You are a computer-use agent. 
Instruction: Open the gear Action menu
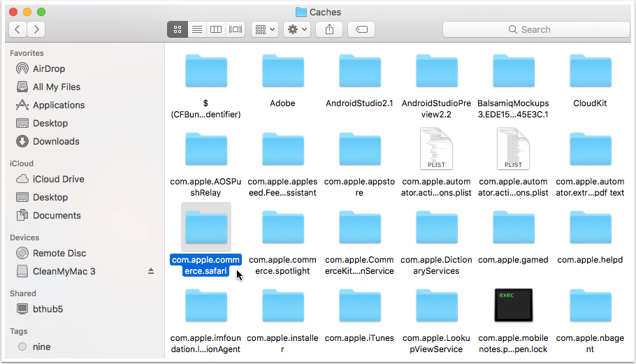297,29
